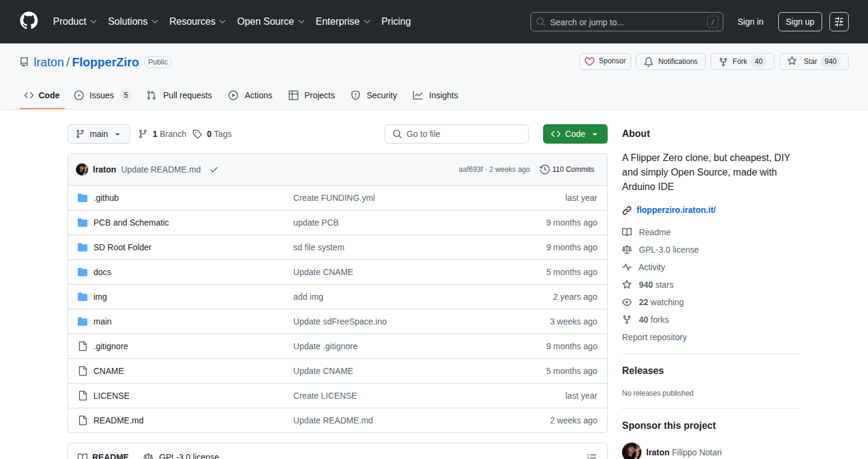
Task: Select the Code tab
Action: coord(42,95)
